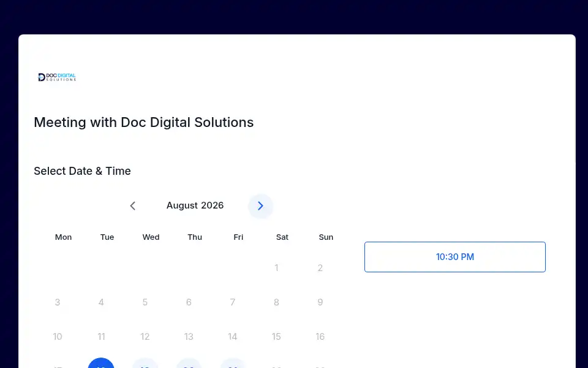Screen dimensions: 588x368
Task: Choose date 6 in the calendar
Action: pos(189,302)
